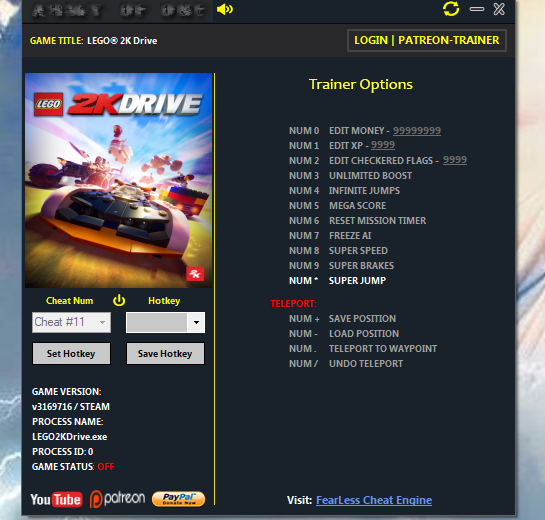545x520 pixels.
Task: Click the NUM 0 hotkey label
Action: [x=304, y=131]
